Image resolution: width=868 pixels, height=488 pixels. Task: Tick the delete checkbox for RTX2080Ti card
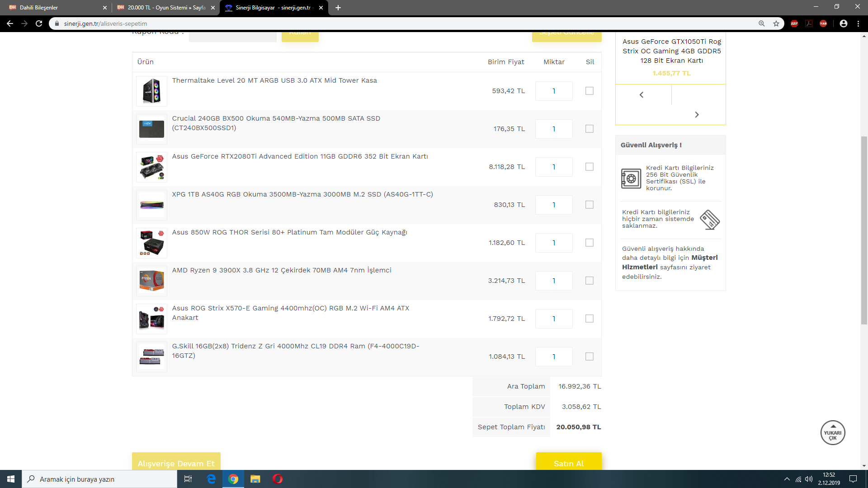(590, 167)
